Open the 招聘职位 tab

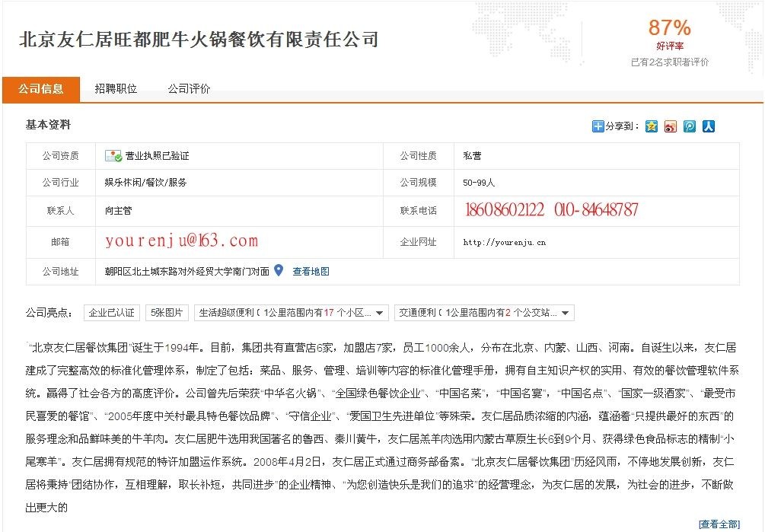116,89
